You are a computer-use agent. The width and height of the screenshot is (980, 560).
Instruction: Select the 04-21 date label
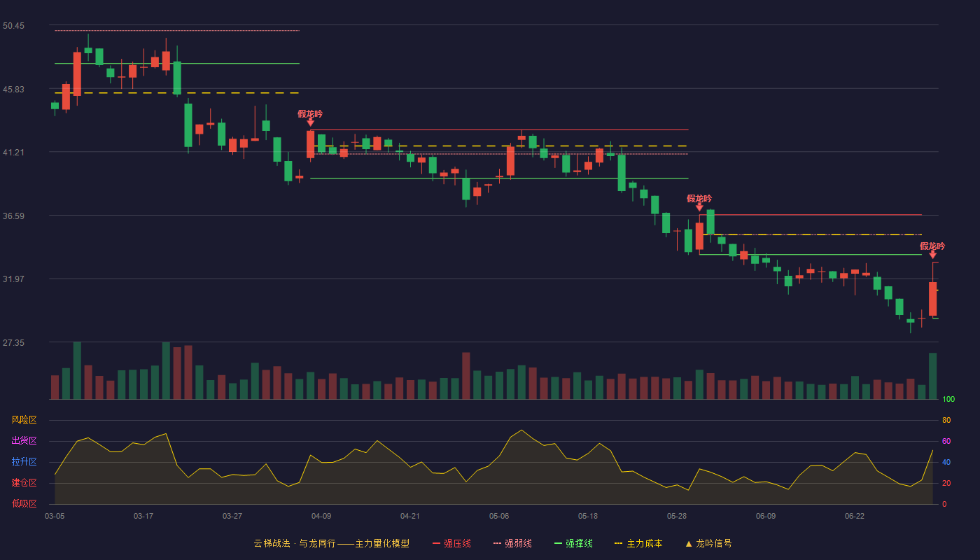tap(410, 516)
